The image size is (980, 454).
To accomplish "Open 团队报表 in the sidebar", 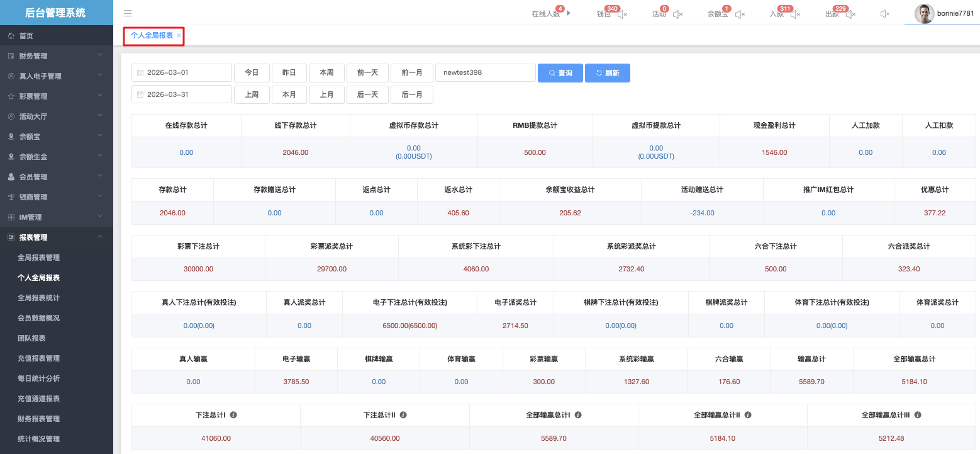I will (x=31, y=338).
